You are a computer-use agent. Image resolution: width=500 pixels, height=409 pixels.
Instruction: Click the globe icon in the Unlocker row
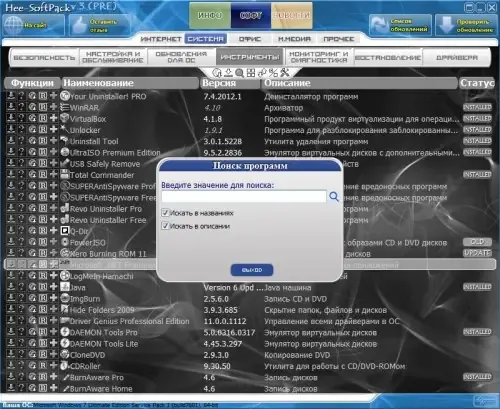coord(32,130)
